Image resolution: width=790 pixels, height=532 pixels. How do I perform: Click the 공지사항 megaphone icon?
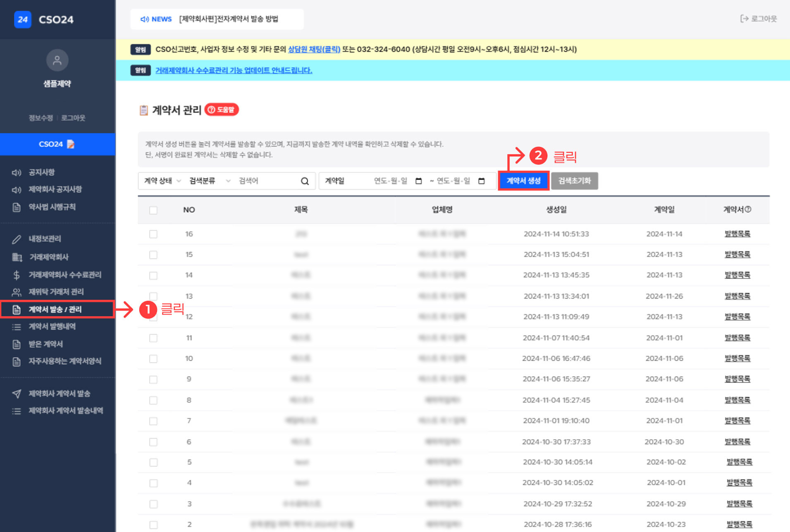(x=17, y=172)
